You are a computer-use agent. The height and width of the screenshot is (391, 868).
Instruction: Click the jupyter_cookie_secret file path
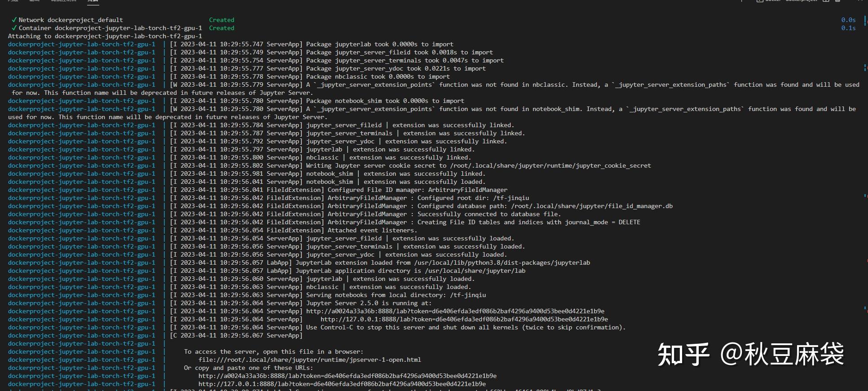click(x=551, y=165)
